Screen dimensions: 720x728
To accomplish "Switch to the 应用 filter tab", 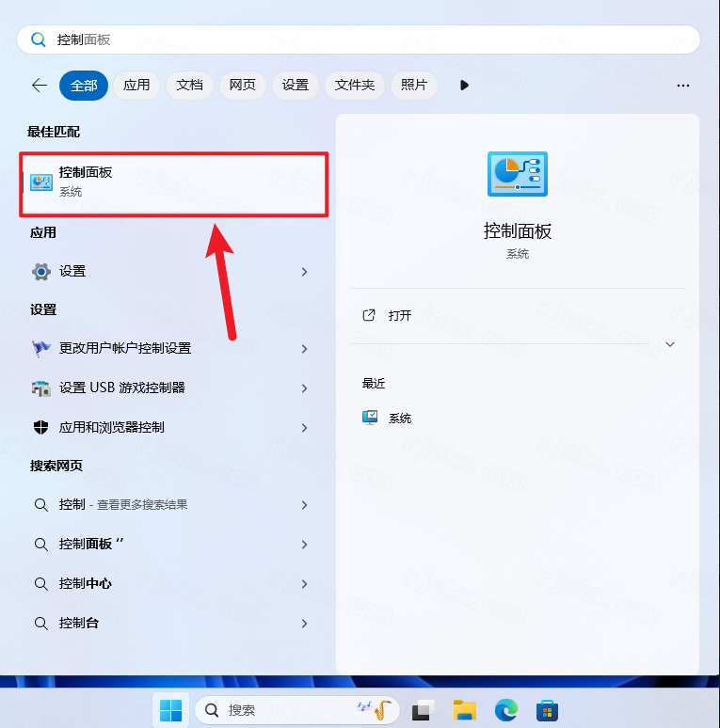I will pyautogui.click(x=136, y=86).
